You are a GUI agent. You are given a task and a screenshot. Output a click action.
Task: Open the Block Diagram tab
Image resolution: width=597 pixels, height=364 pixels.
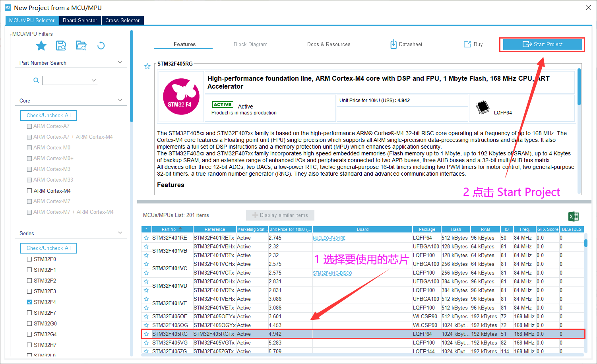coord(250,45)
